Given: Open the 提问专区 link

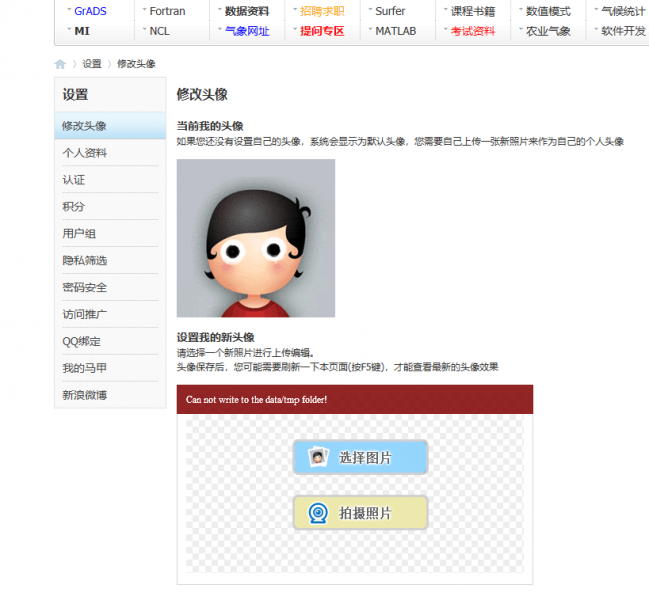Looking at the screenshot, I should tap(322, 31).
